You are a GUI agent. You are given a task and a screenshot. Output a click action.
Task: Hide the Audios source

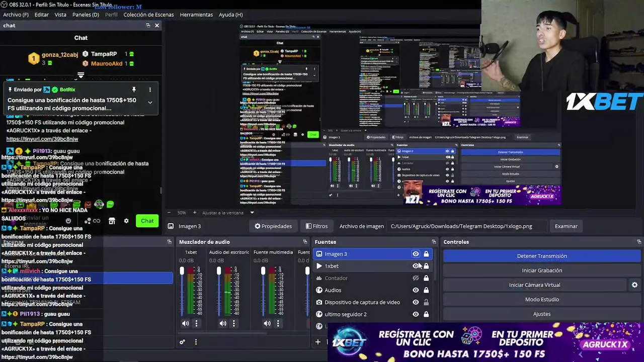(x=416, y=290)
